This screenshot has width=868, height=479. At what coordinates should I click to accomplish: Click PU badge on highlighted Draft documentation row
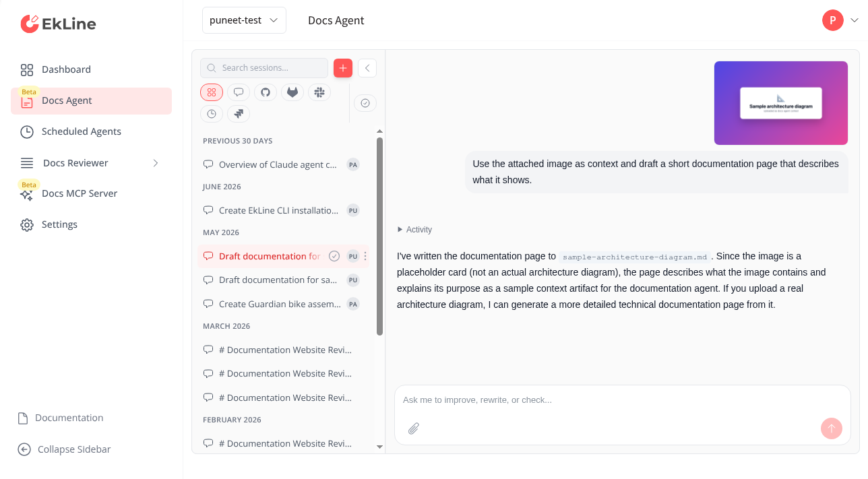click(x=353, y=256)
